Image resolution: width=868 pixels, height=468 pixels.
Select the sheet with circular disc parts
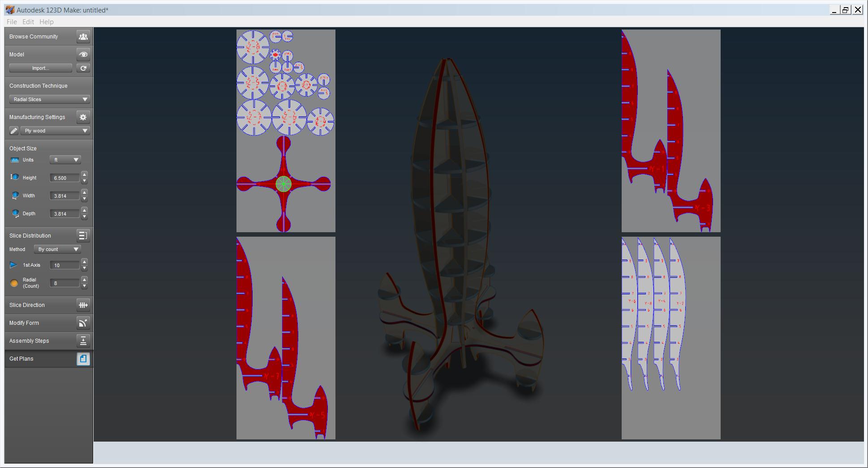(286, 131)
